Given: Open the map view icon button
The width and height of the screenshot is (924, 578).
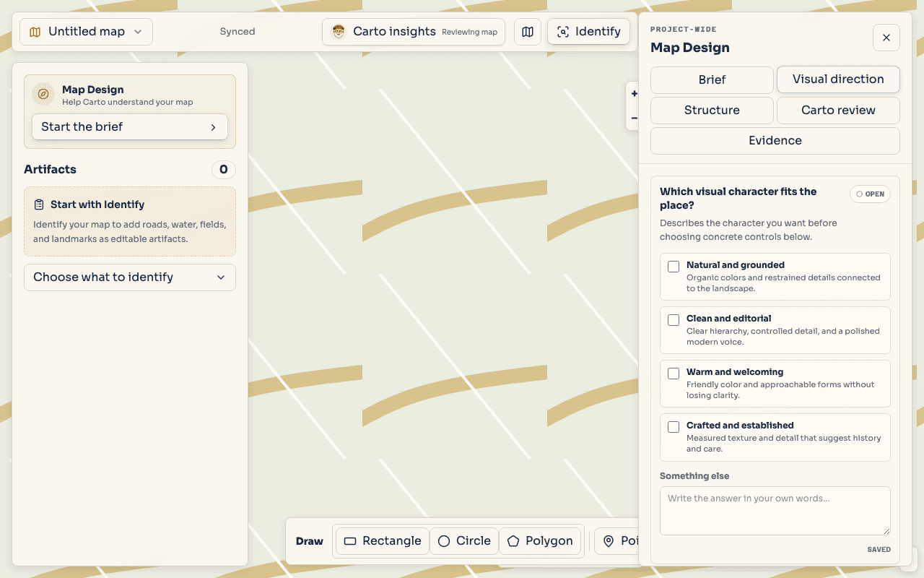Looking at the screenshot, I should tap(528, 32).
